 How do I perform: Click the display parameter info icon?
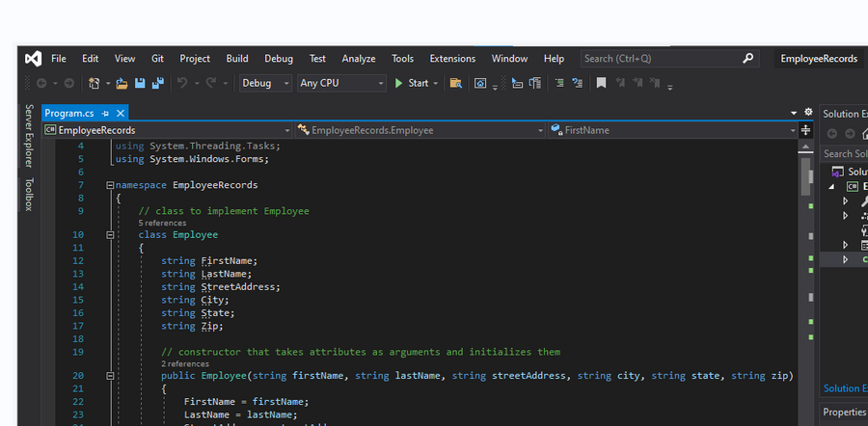(534, 83)
